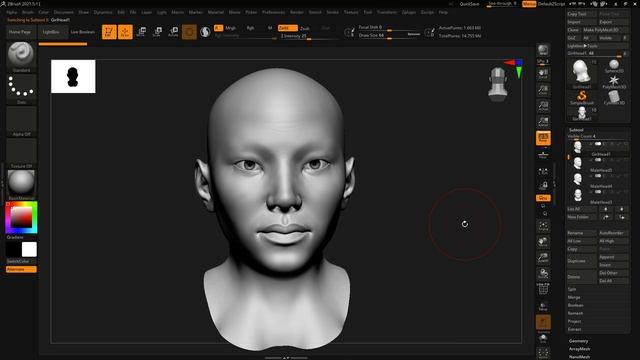Click the Actual size icon

pos(543,106)
